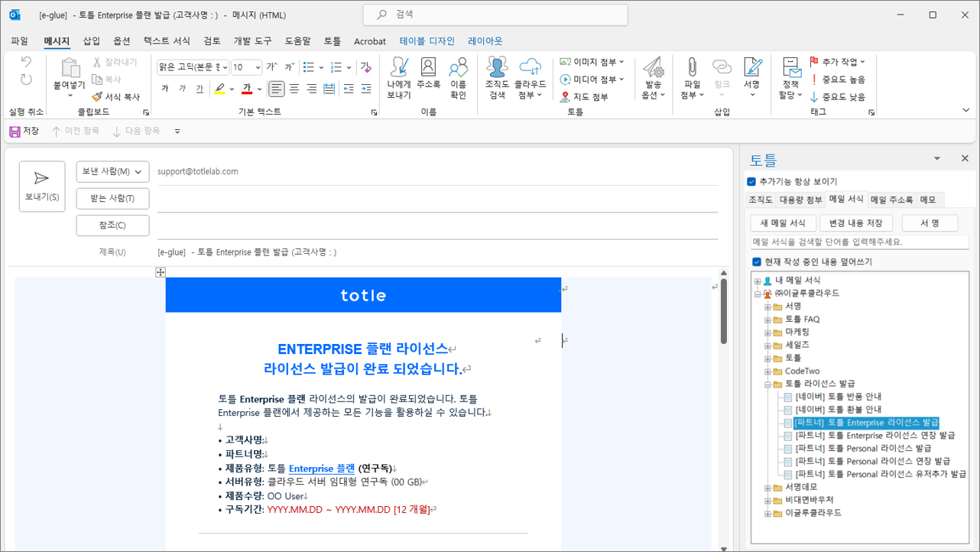980x552 pixels.
Task: Open the 조직도 tab in 토틀 panel
Action: pyautogui.click(x=761, y=200)
